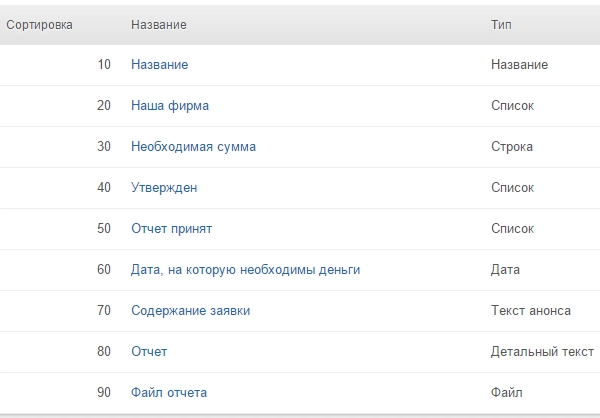Viewport: 600px width, 418px height.
Task: Open the Утвержден field link
Action: (x=164, y=188)
